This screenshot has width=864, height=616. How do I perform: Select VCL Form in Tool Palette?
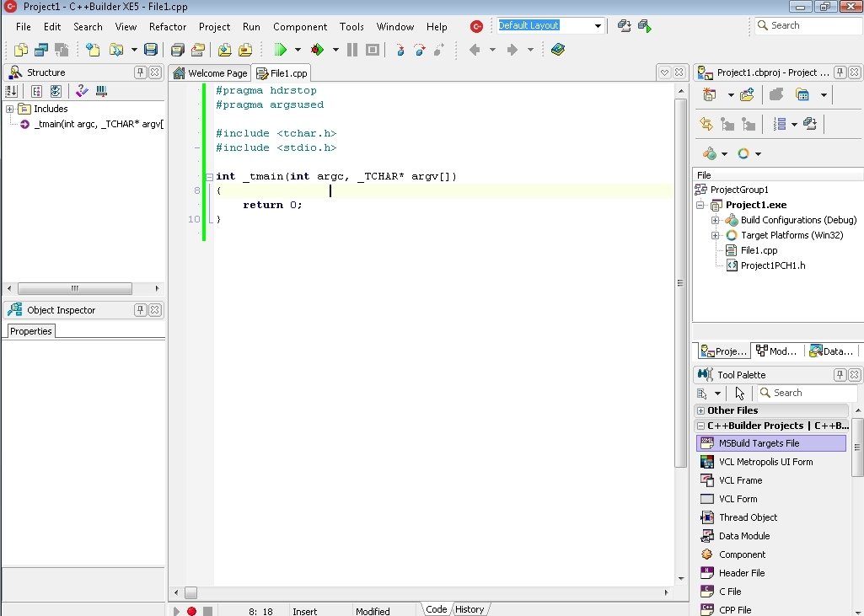click(738, 499)
